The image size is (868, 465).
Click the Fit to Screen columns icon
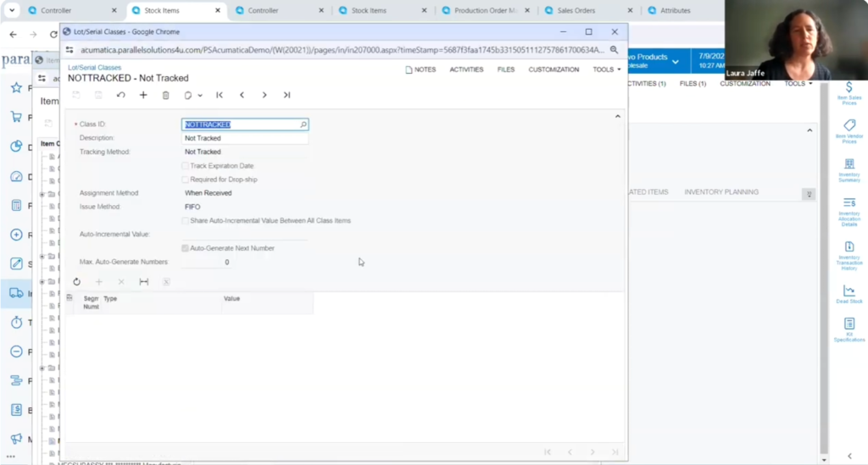(144, 282)
